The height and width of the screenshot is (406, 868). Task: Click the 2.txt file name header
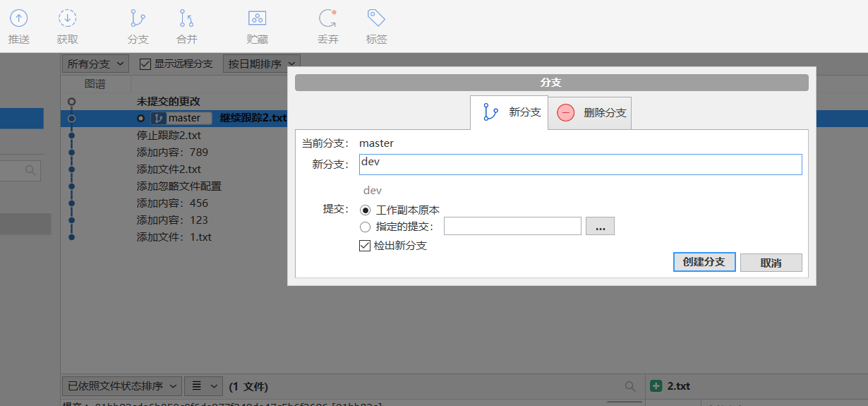678,386
